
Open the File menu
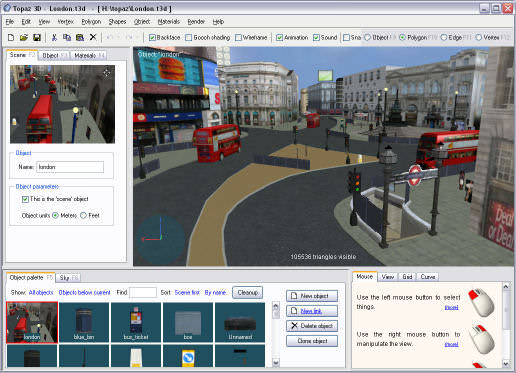click(x=10, y=22)
